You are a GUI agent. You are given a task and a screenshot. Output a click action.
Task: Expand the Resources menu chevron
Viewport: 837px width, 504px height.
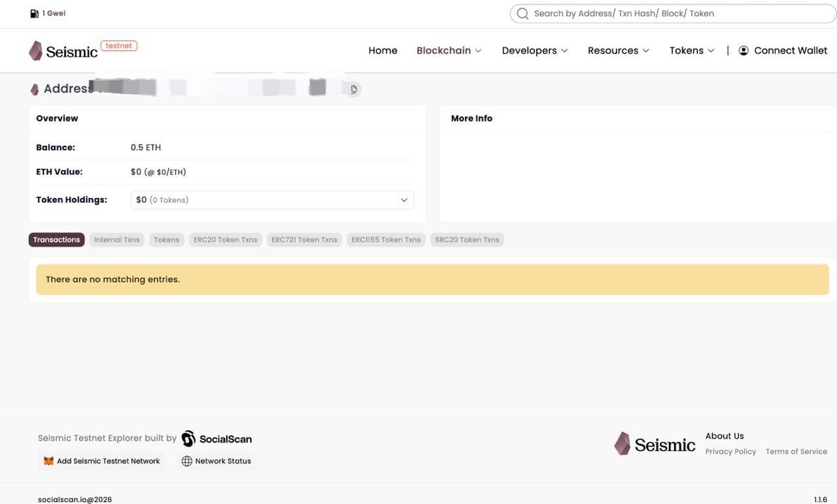(x=647, y=50)
